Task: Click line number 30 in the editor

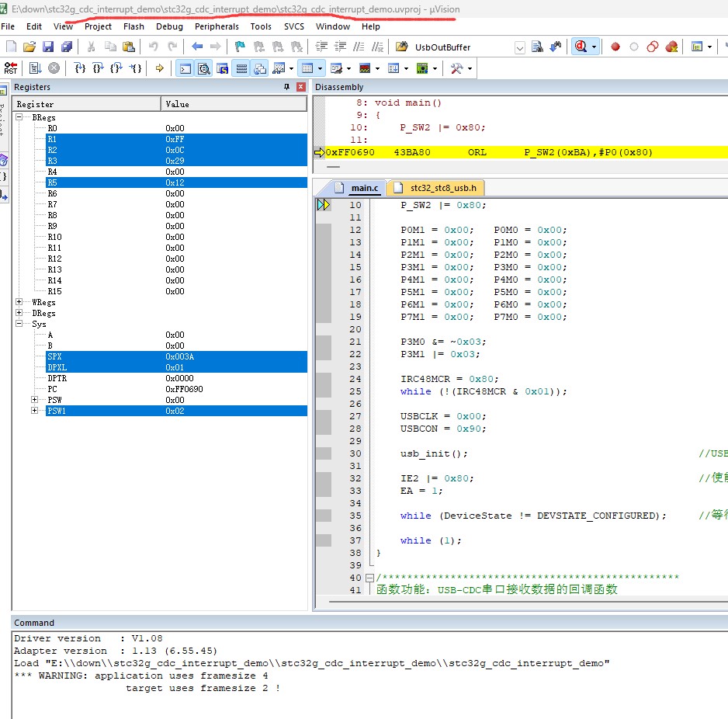Action: pyautogui.click(x=355, y=453)
